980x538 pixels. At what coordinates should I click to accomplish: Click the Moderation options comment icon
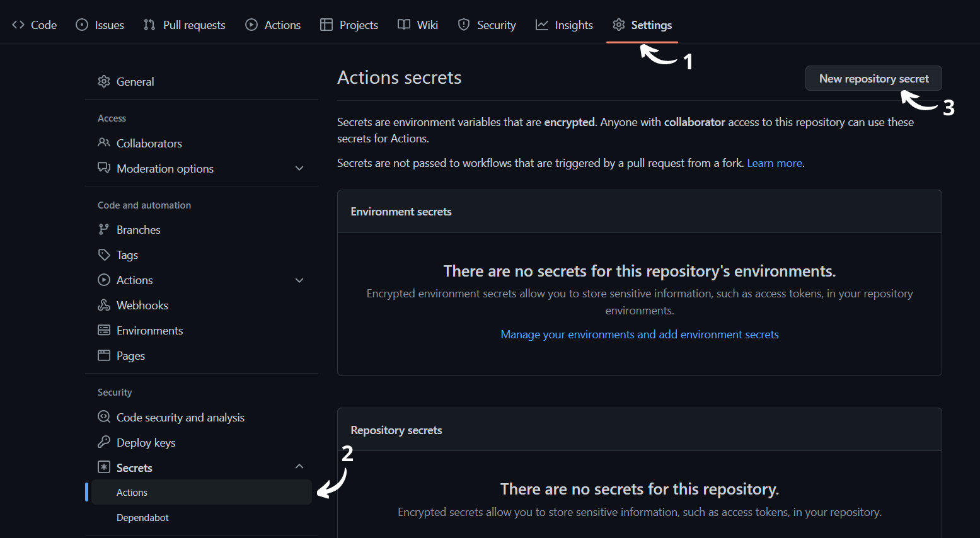[x=104, y=168]
